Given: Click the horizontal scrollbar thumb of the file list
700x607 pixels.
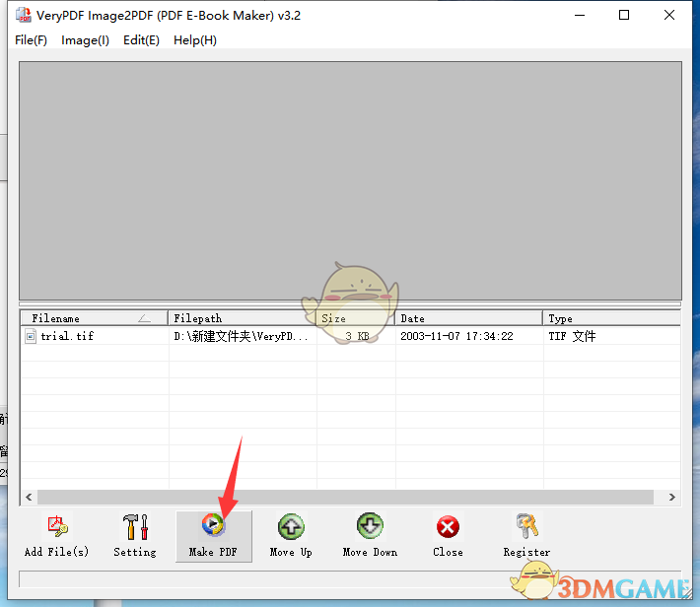Looking at the screenshot, I should pyautogui.click(x=345, y=497).
